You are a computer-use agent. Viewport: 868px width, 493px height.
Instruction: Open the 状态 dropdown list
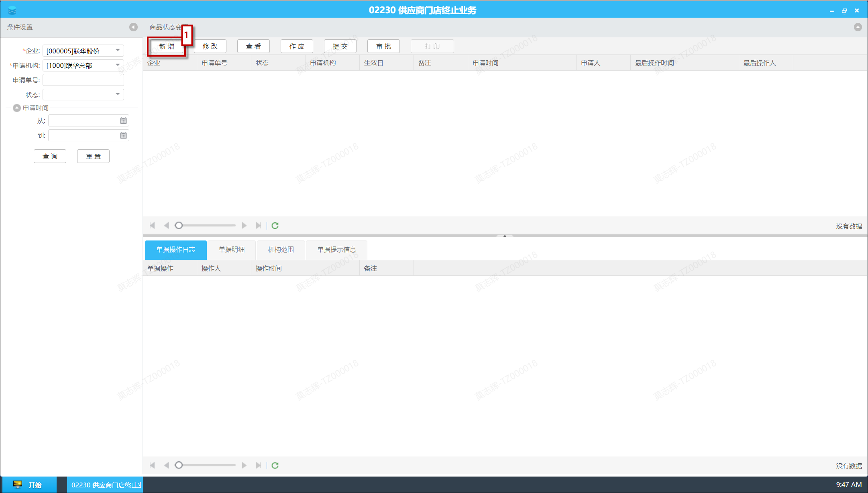[x=118, y=94]
